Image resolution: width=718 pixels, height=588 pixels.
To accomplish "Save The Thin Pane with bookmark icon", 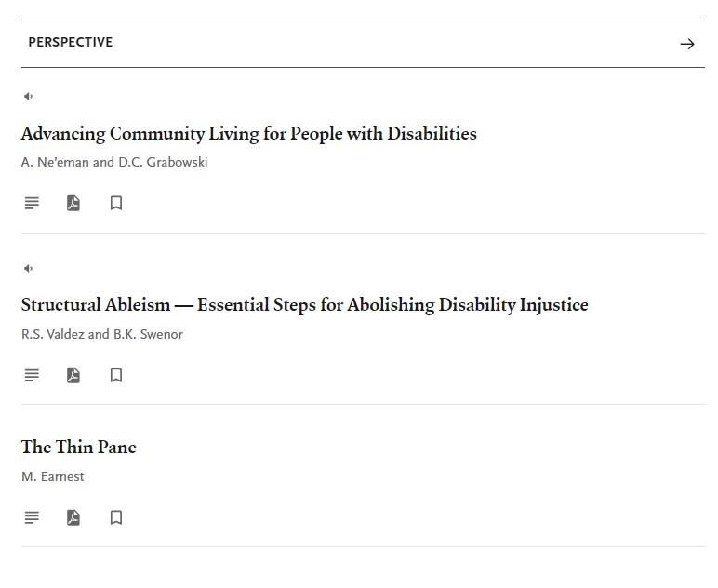I will tap(116, 517).
